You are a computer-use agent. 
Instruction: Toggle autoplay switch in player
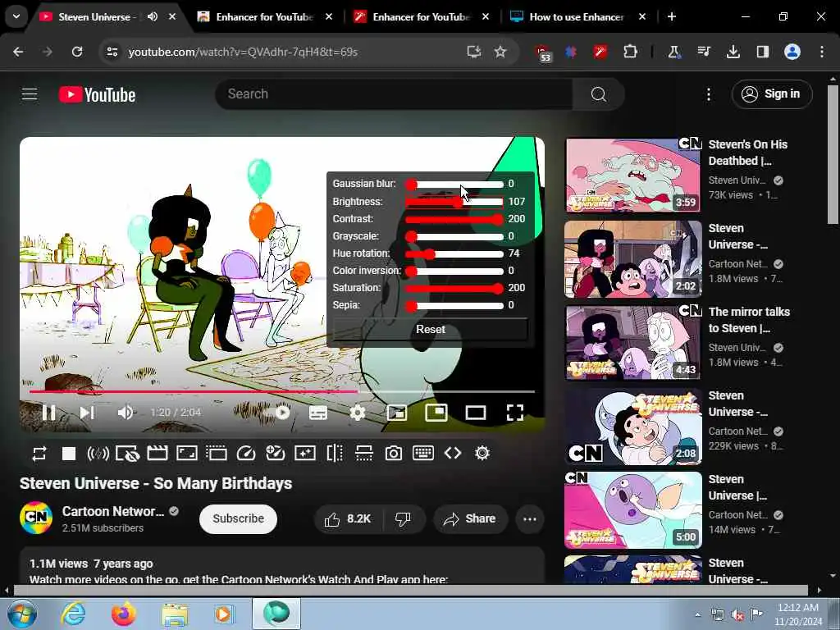tap(281, 413)
